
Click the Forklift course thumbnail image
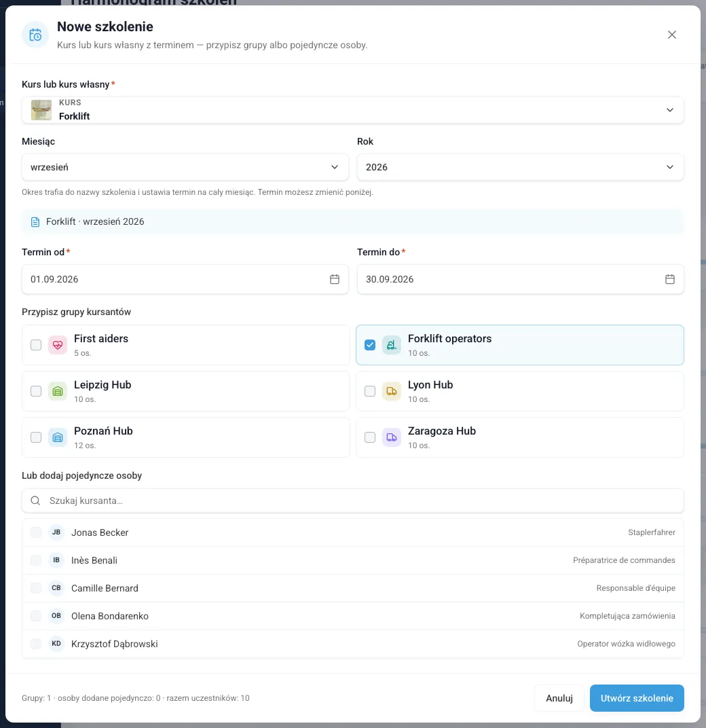tap(41, 110)
